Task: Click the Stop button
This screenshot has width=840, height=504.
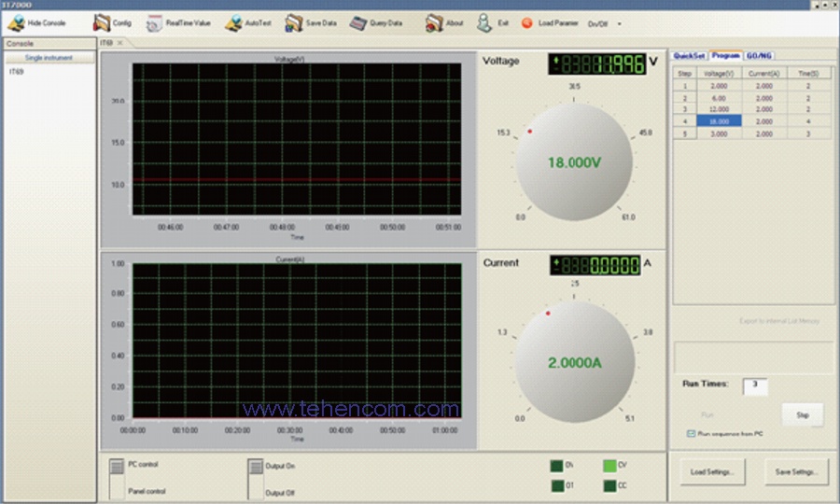Action: pyautogui.click(x=802, y=415)
